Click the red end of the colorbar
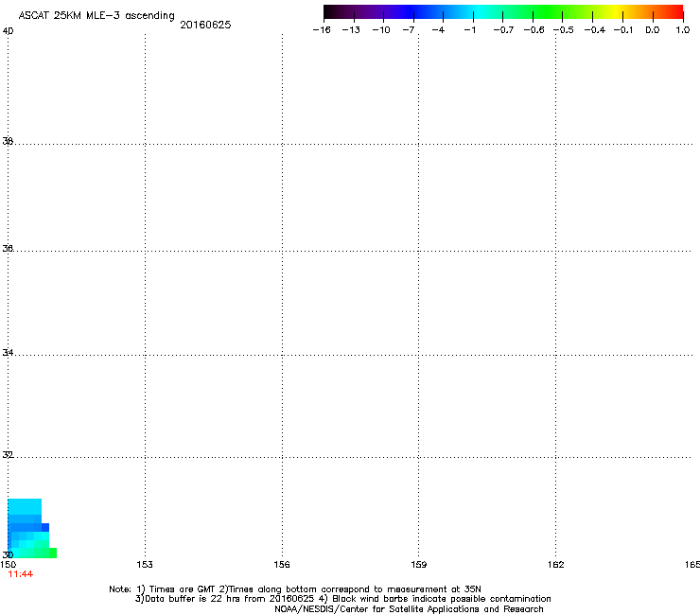 coord(674,11)
